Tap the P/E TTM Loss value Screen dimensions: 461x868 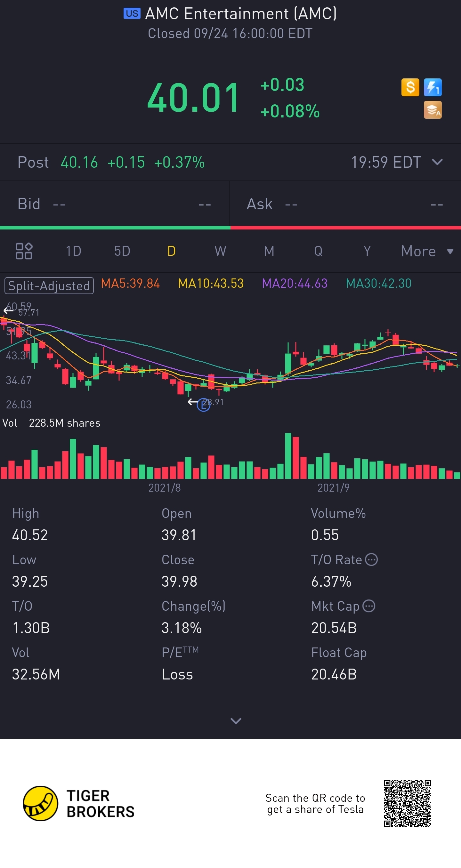[177, 674]
